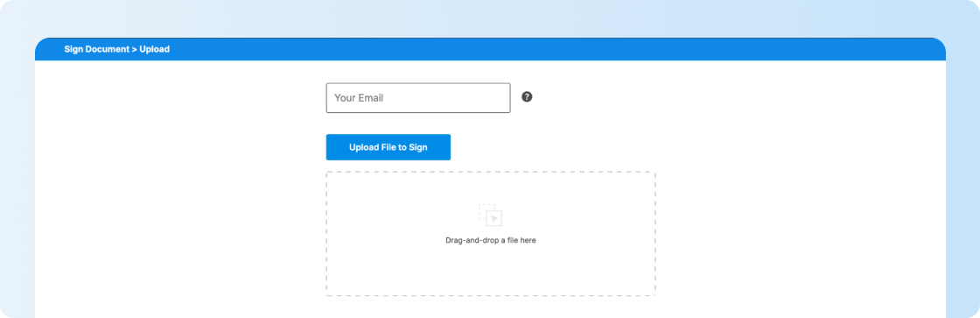Select the Upload breadcrumb item
Viewport: 980px width, 318px height.
(154, 49)
